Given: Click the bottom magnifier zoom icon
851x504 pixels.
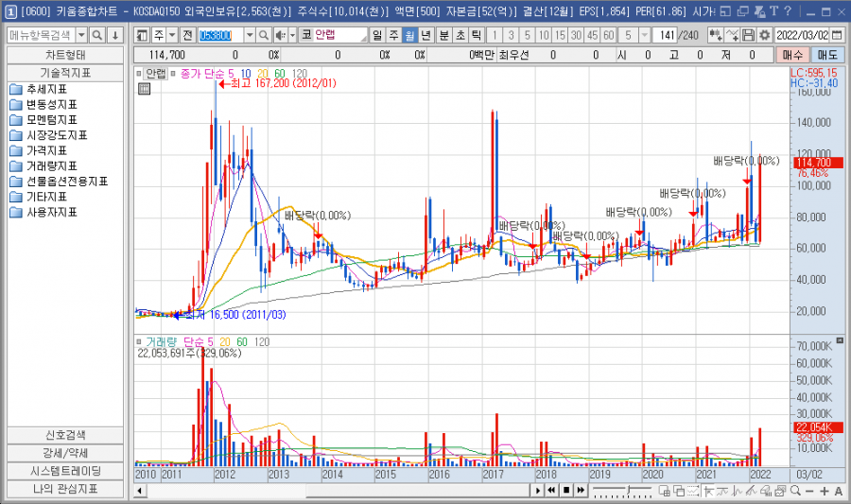Looking at the screenshot, I should tap(795, 491).
